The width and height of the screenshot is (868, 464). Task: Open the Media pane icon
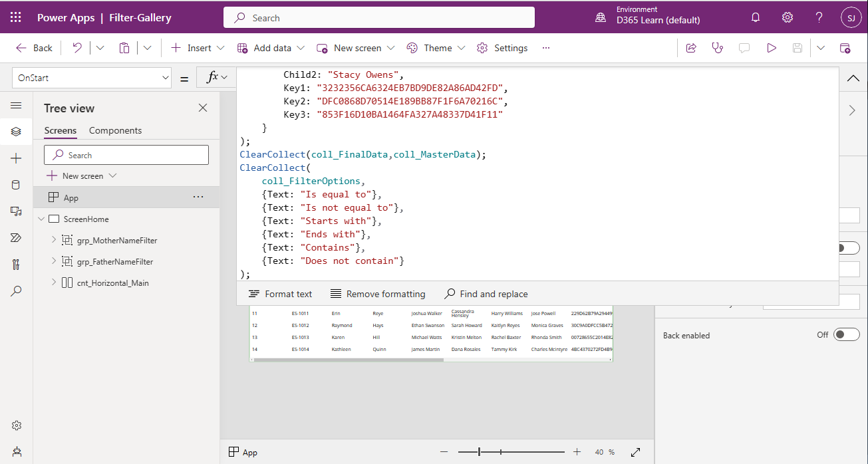click(17, 211)
